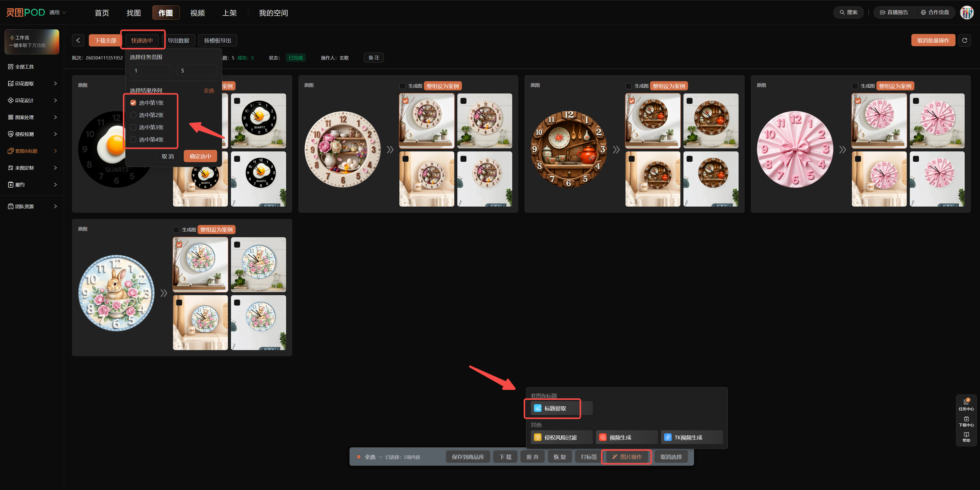
Task: Switch to the 视频 tab
Action: point(198,13)
